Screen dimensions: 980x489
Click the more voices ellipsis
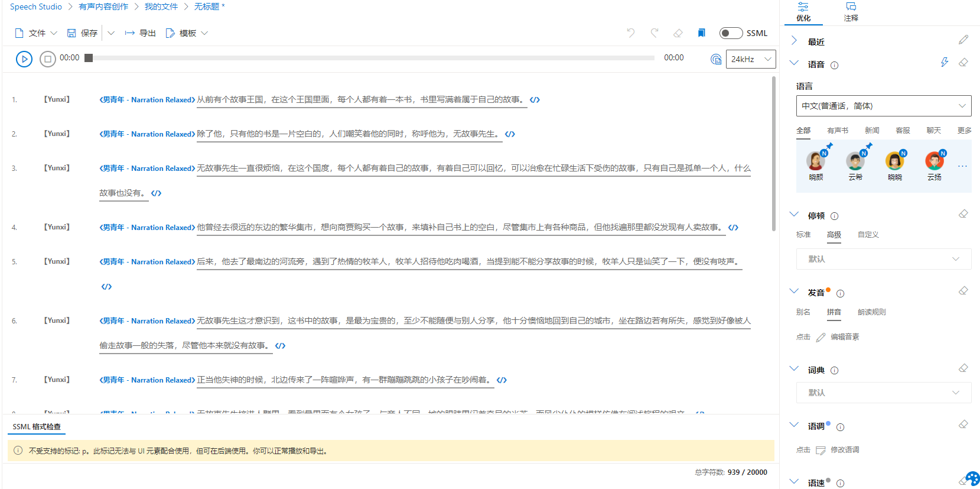coord(962,166)
